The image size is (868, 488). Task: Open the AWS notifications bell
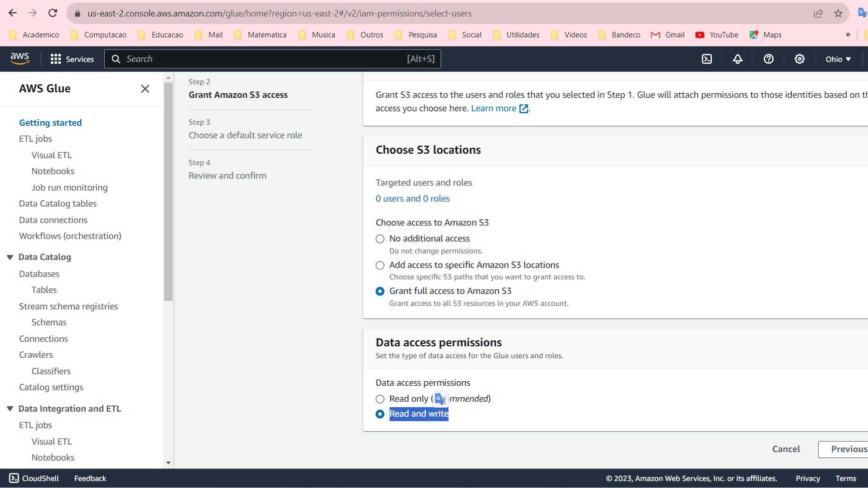tap(737, 59)
